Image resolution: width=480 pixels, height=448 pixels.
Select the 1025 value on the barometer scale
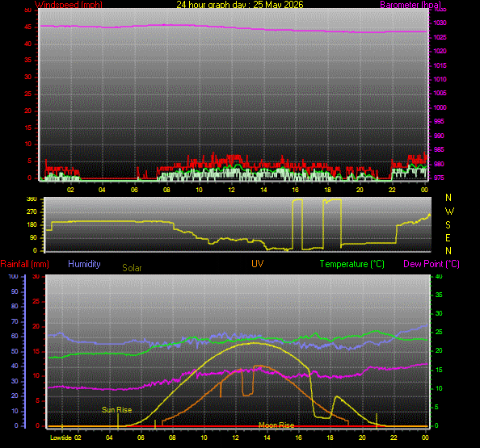tap(440, 37)
